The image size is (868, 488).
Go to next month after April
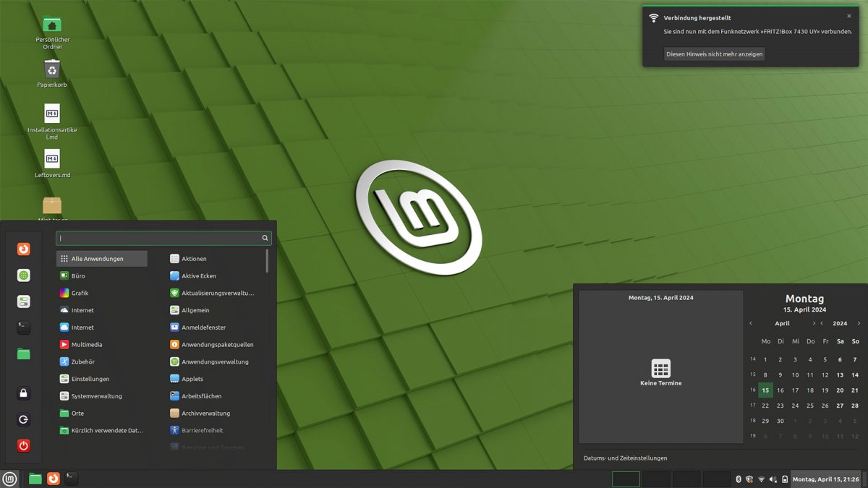pyautogui.click(x=814, y=324)
